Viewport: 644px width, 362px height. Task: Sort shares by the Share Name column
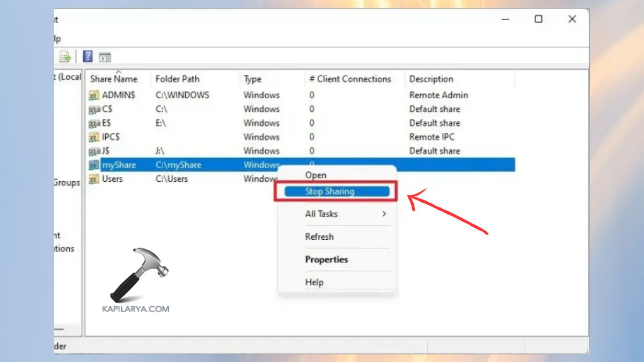point(115,79)
